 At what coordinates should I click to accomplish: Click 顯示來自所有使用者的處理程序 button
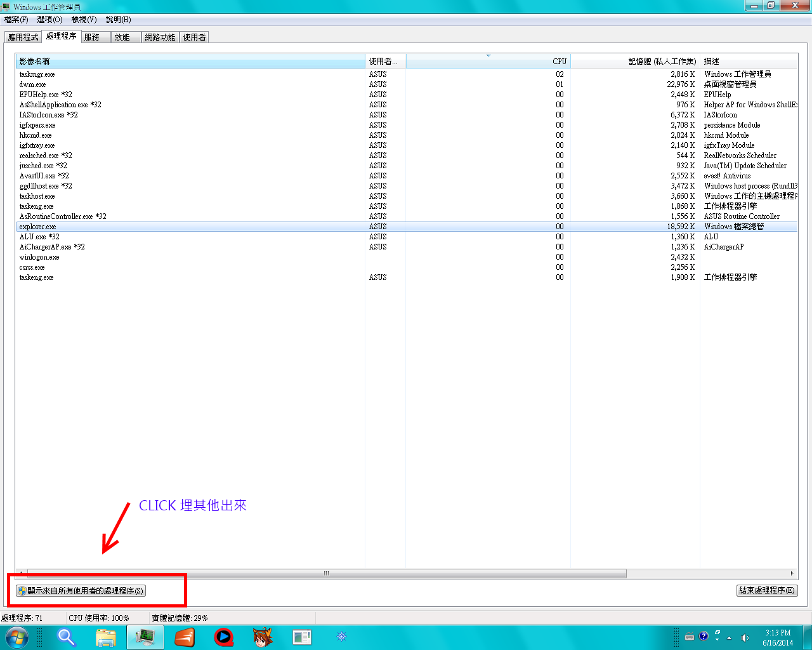tap(81, 591)
